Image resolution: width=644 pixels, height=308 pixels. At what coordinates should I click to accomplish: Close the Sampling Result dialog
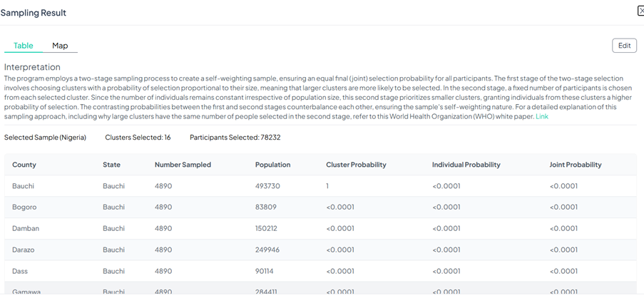[640, 11]
